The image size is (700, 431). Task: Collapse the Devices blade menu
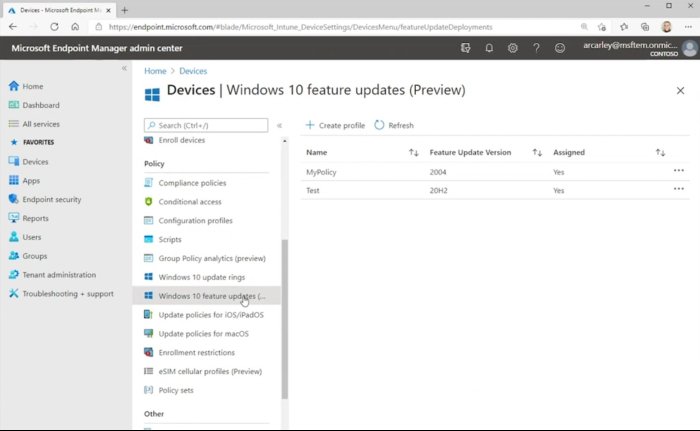click(x=279, y=126)
